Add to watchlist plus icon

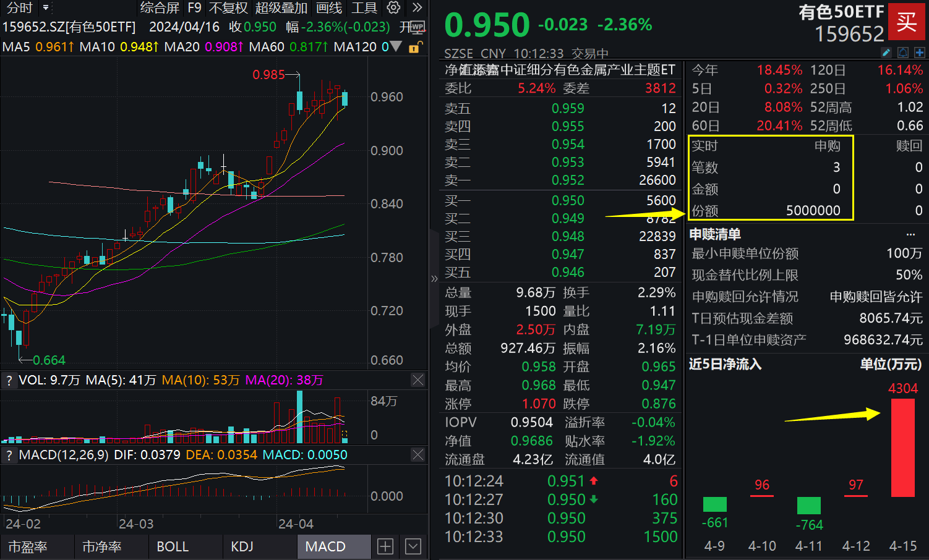coord(920,53)
